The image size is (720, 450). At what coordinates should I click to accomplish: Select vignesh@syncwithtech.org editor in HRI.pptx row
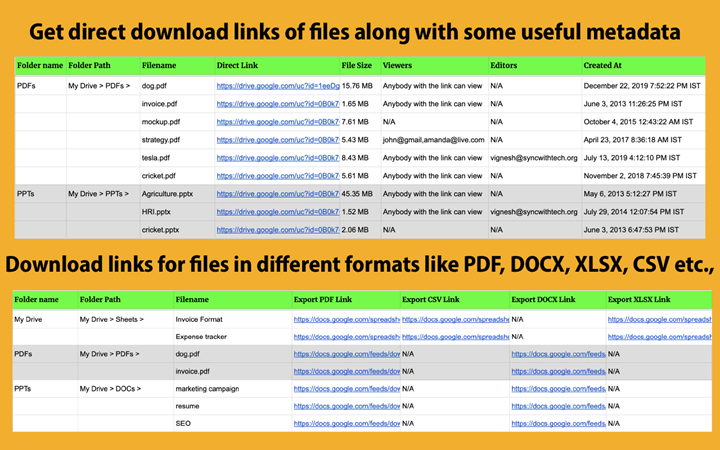534,212
